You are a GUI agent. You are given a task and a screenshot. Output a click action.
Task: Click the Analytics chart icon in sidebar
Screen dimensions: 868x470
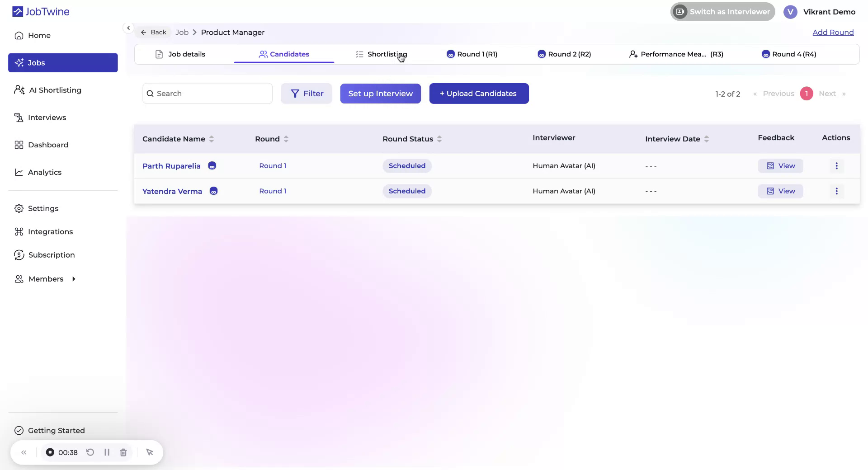click(x=19, y=172)
